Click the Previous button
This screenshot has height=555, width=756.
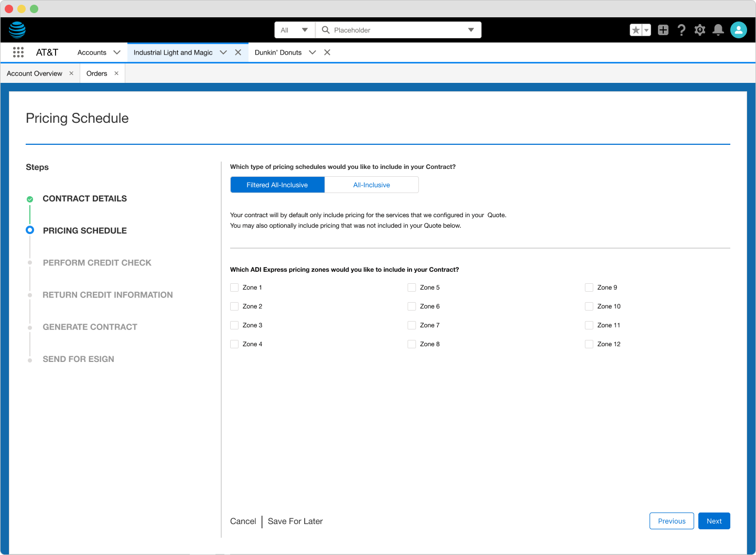coord(672,521)
